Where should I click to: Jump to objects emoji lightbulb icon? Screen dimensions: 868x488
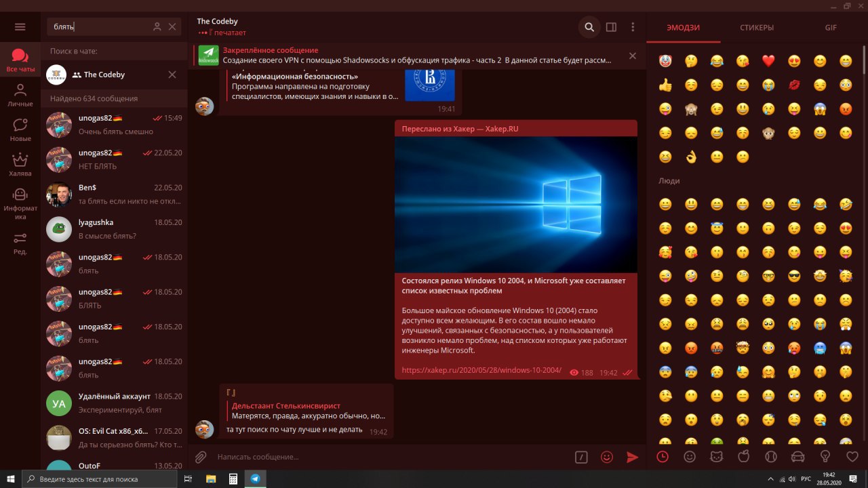[x=825, y=457]
